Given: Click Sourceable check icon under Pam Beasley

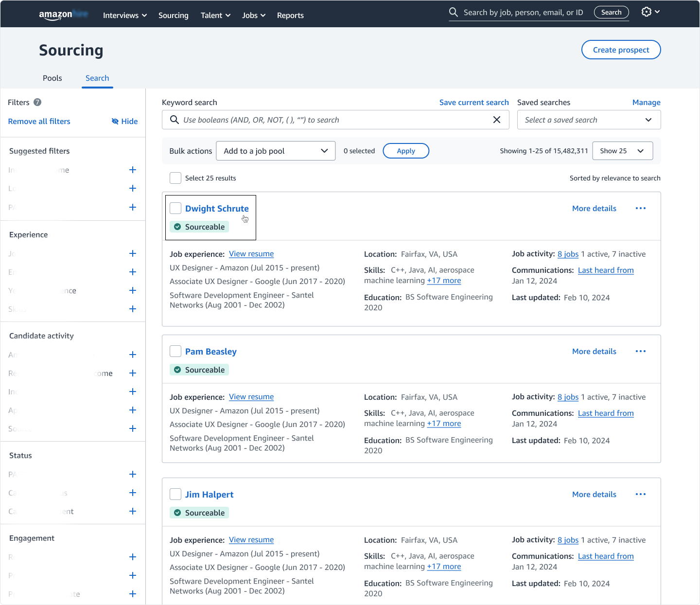Looking at the screenshot, I should coord(177,370).
